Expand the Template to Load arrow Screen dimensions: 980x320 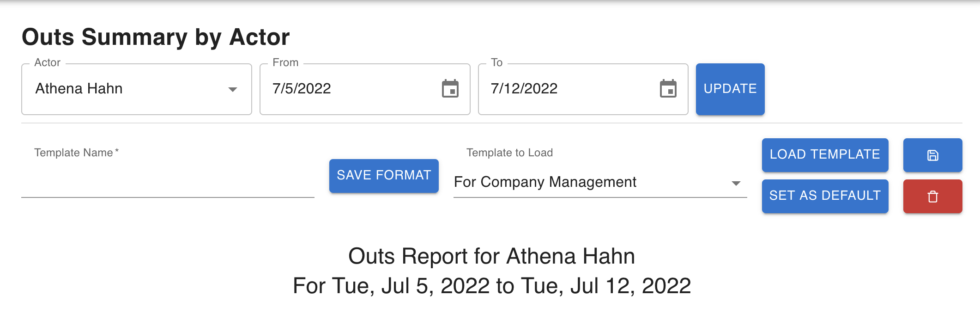click(736, 183)
